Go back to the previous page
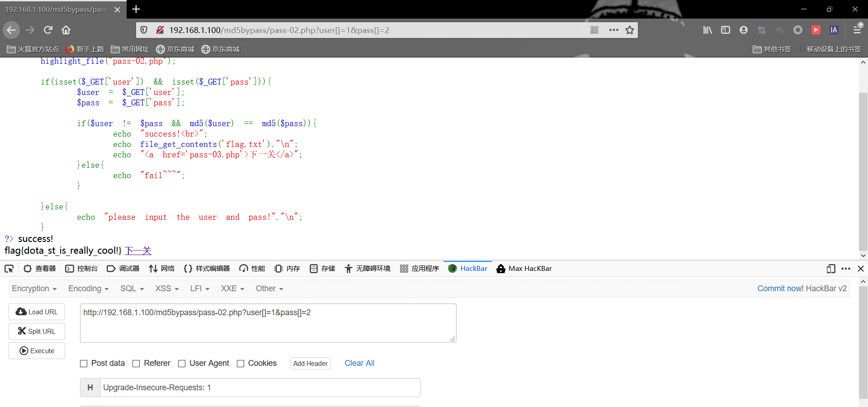Viewport: 868px width, 407px height. pyautogui.click(x=11, y=30)
